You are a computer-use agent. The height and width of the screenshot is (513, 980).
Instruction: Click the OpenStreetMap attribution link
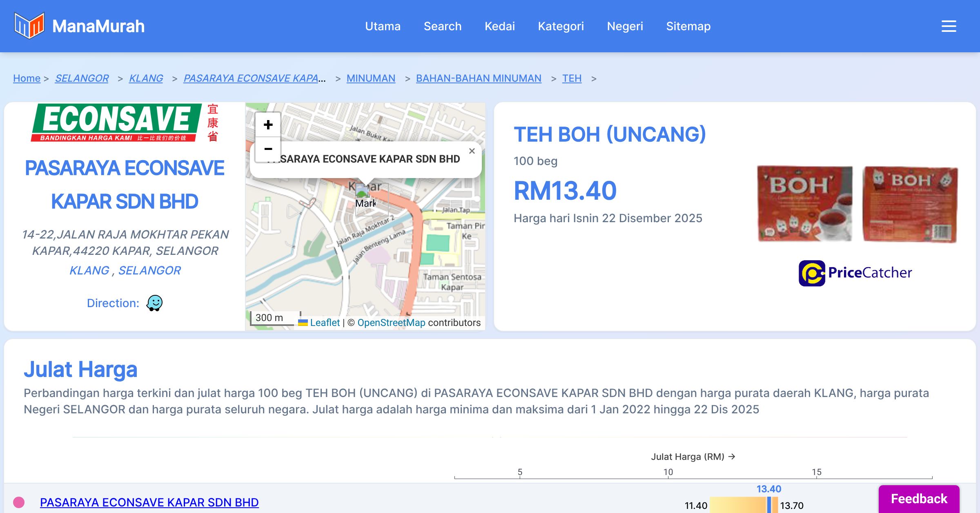click(391, 323)
